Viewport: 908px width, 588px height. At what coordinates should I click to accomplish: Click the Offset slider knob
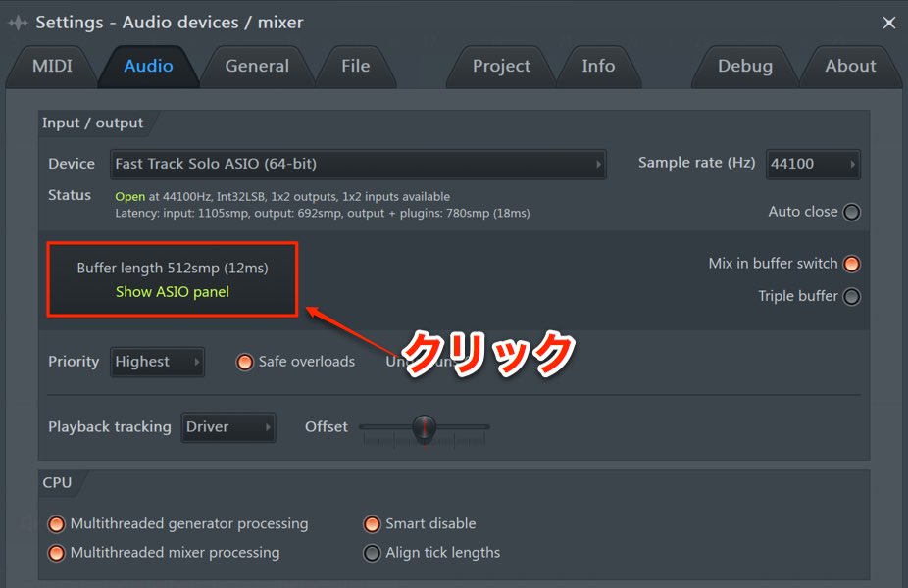point(424,427)
